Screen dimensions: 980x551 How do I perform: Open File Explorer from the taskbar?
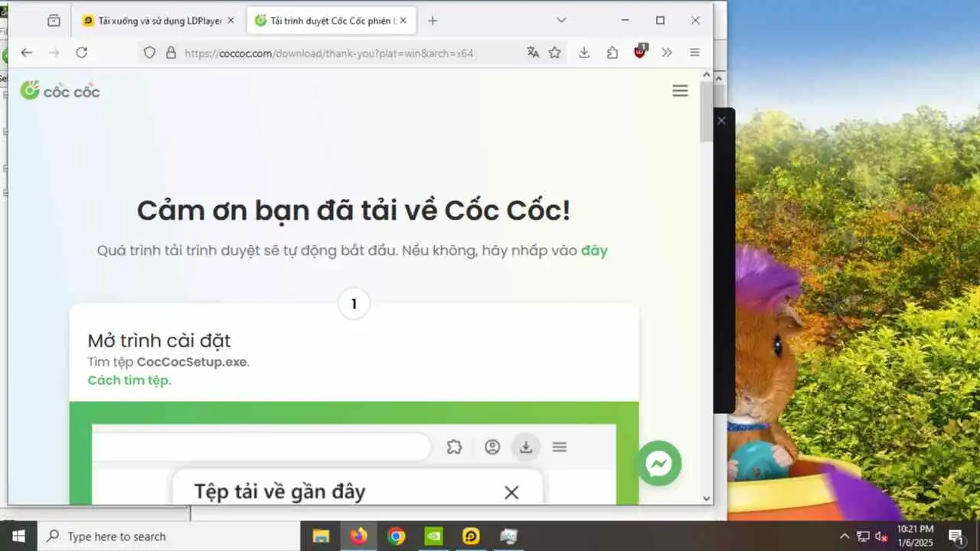[321, 536]
